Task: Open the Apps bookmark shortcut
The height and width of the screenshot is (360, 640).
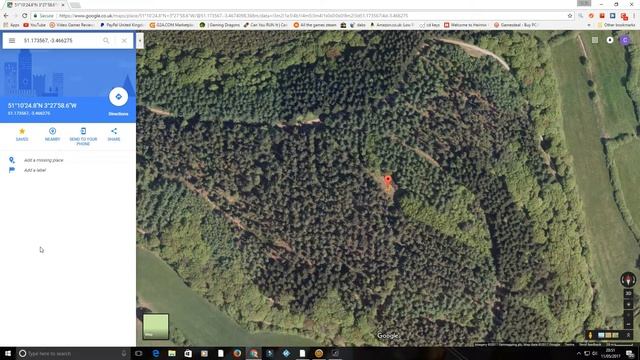Action: coord(11,25)
